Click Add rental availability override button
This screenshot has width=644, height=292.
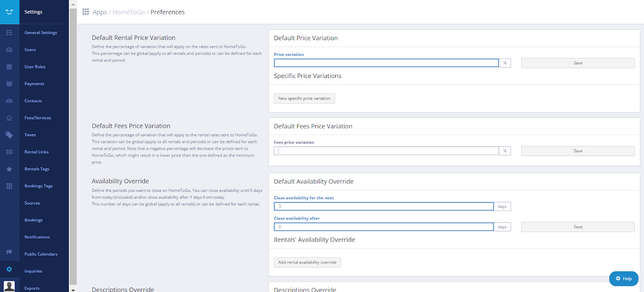click(x=307, y=262)
